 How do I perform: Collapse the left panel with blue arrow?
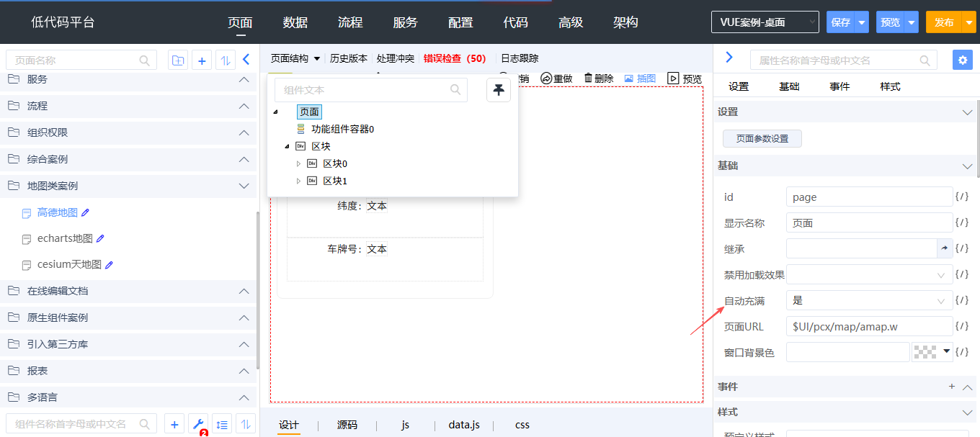246,60
